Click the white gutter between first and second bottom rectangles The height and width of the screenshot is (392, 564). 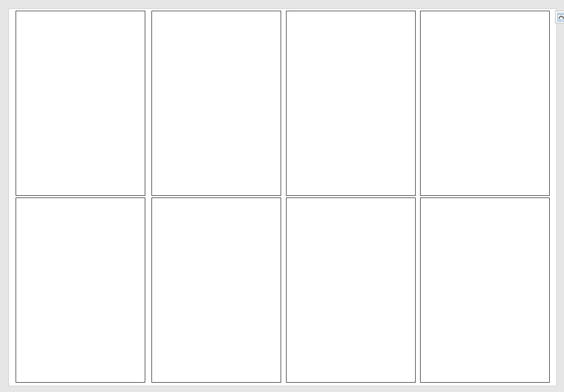click(x=148, y=290)
